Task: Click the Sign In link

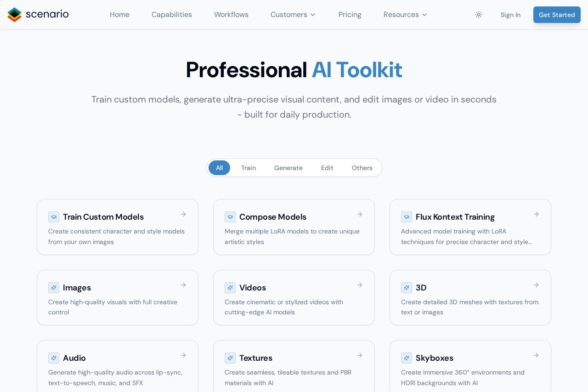Action: coord(510,15)
